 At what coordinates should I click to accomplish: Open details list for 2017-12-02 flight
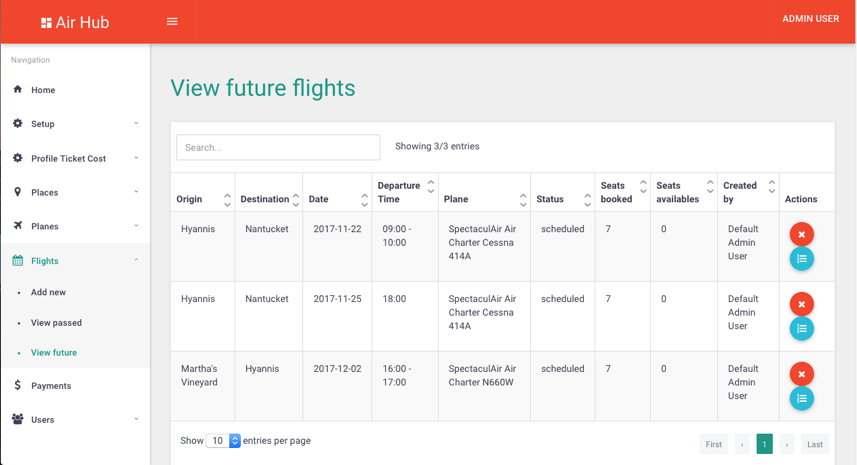click(801, 398)
